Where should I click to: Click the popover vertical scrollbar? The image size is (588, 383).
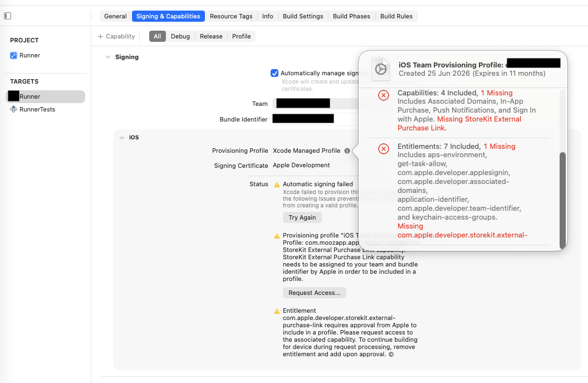[562, 201]
